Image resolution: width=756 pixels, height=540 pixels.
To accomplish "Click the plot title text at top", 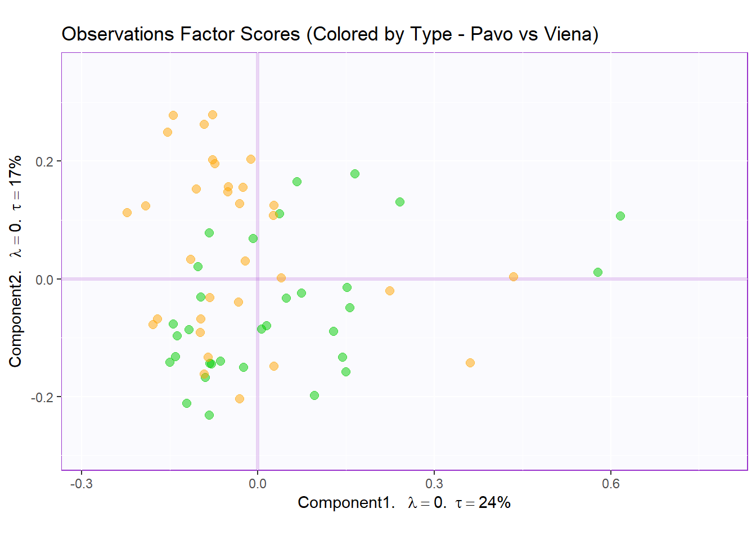I will (x=330, y=34).
